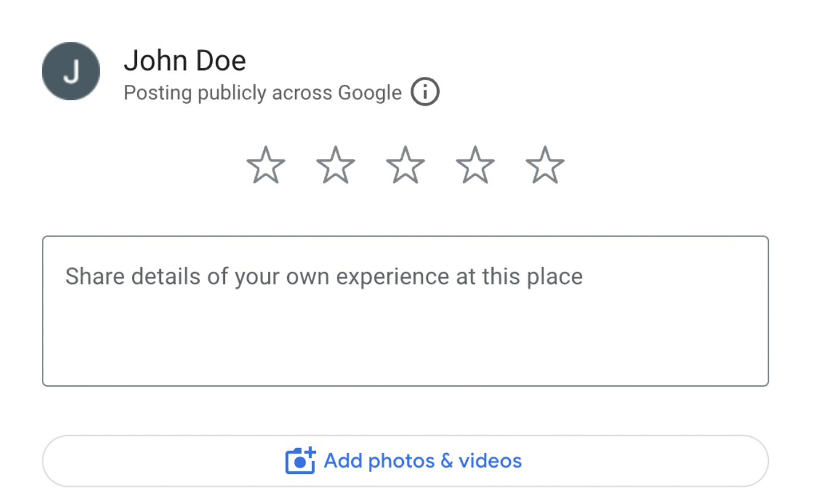Click the Add photos & videos button
This screenshot has width=814, height=504.
click(x=405, y=461)
